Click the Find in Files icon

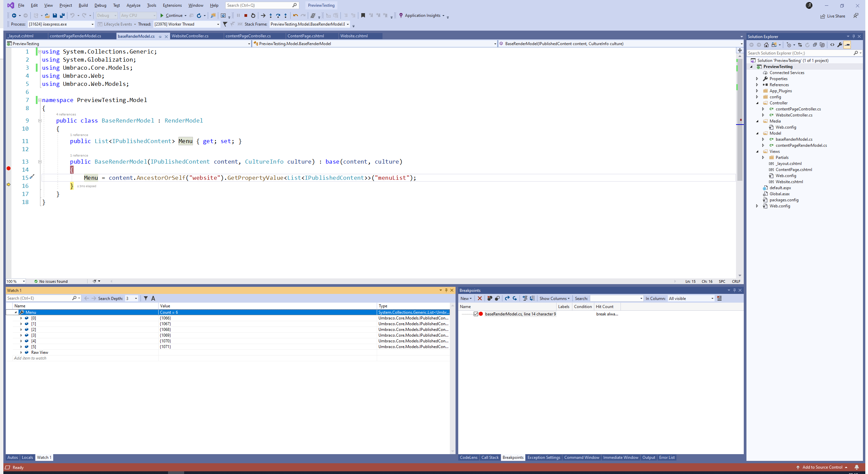(x=213, y=15)
